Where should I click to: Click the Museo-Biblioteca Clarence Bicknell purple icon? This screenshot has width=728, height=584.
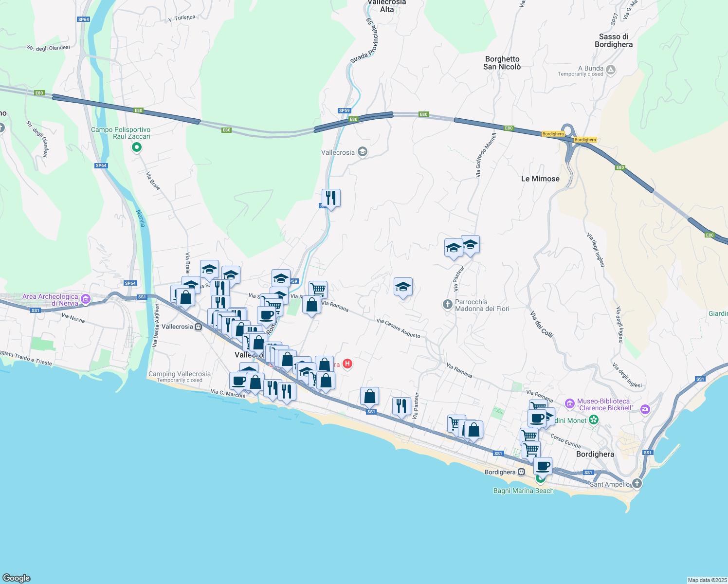tap(569, 404)
